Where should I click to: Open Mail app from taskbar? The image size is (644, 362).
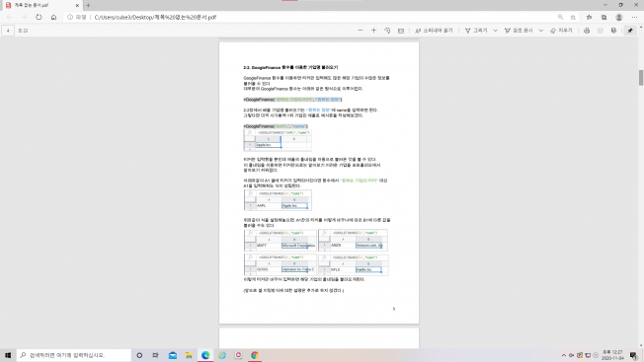173,355
